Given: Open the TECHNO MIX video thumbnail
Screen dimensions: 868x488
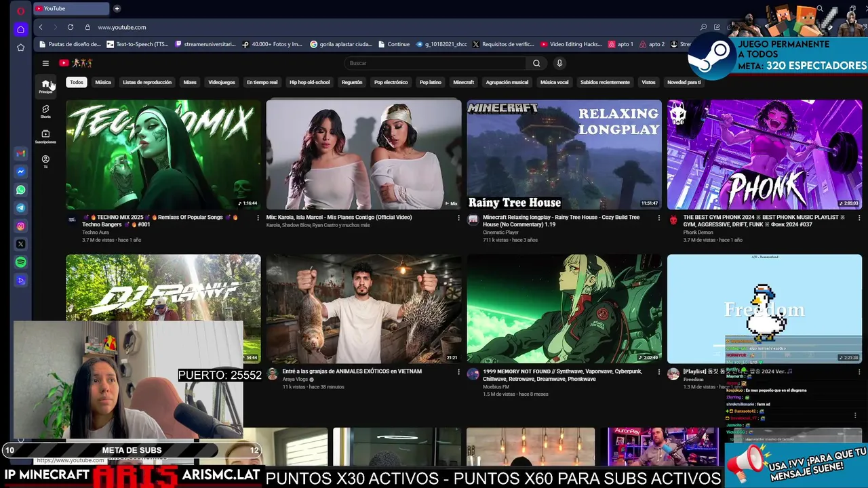Looking at the screenshot, I should tap(163, 155).
